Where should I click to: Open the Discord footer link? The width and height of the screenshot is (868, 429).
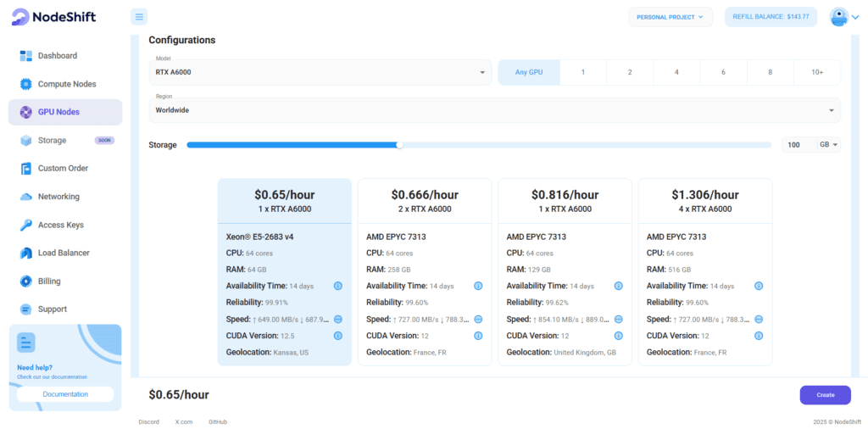click(x=148, y=422)
